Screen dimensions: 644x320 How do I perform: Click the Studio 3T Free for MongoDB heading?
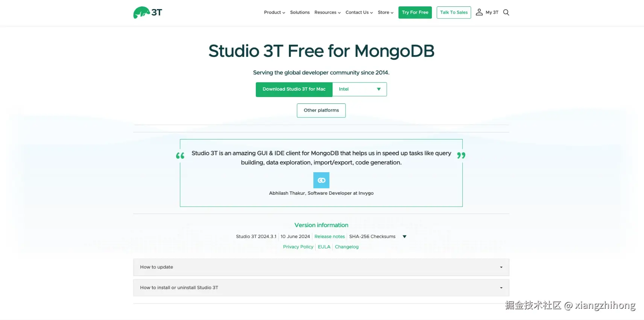(x=321, y=51)
